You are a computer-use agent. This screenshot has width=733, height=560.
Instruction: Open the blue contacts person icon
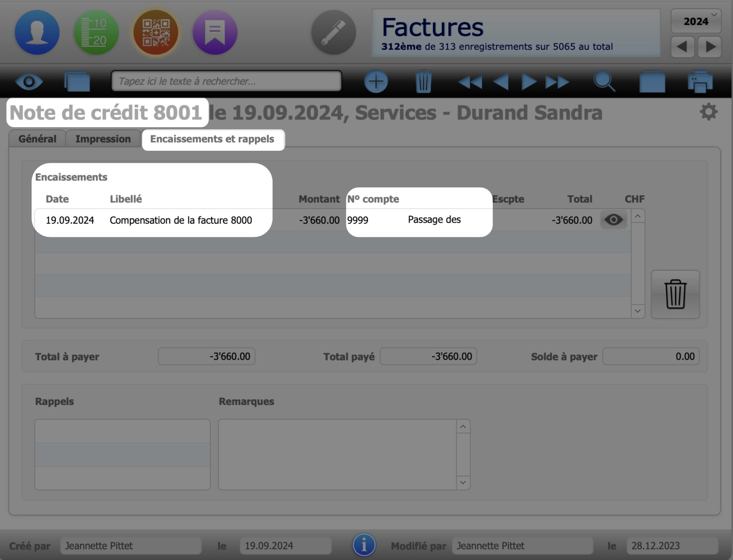tap(37, 33)
